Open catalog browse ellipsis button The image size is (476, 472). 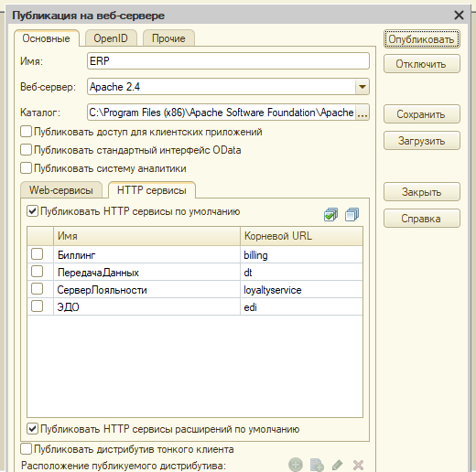[362, 113]
